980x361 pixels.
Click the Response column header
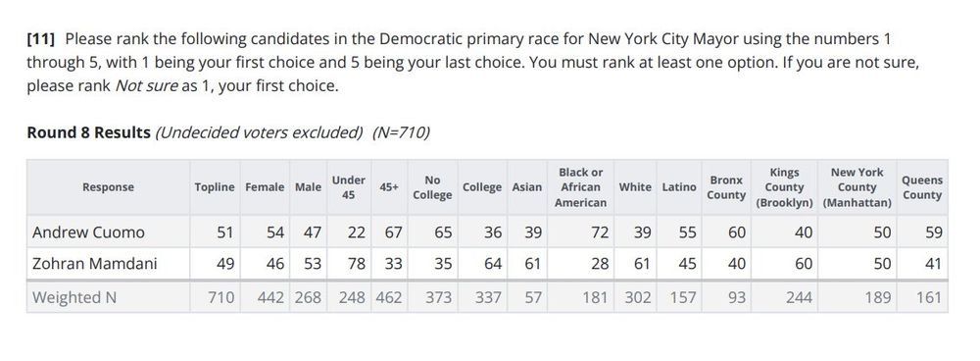click(x=108, y=187)
